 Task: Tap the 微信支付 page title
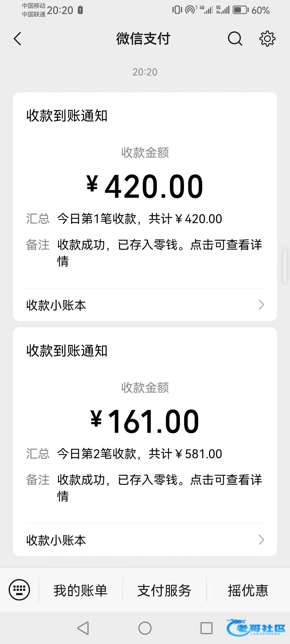click(x=143, y=39)
